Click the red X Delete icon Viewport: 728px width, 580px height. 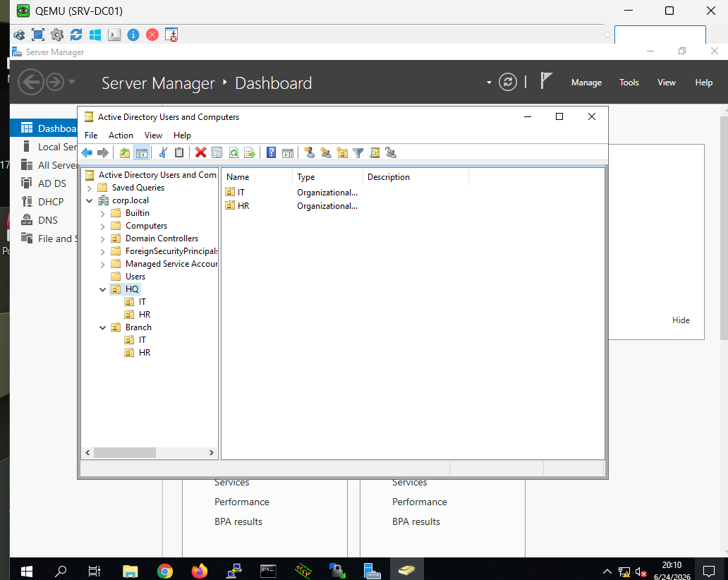(200, 153)
